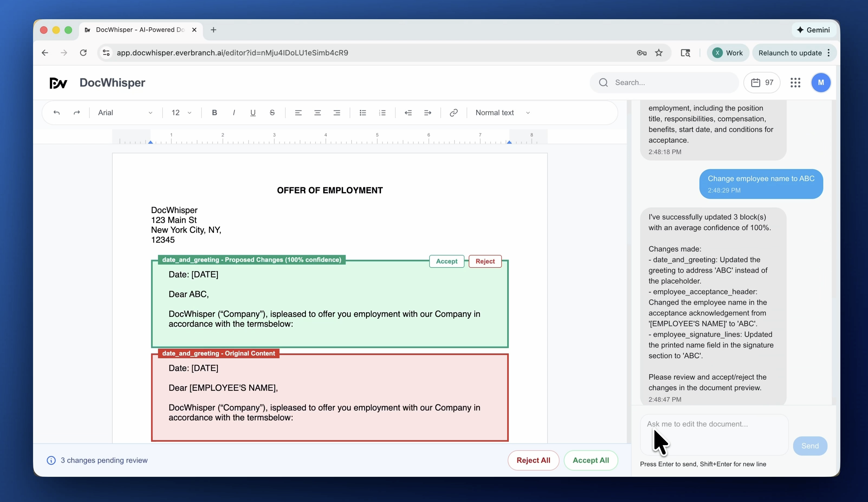
Task: Insert a bulleted list
Action: 363,113
